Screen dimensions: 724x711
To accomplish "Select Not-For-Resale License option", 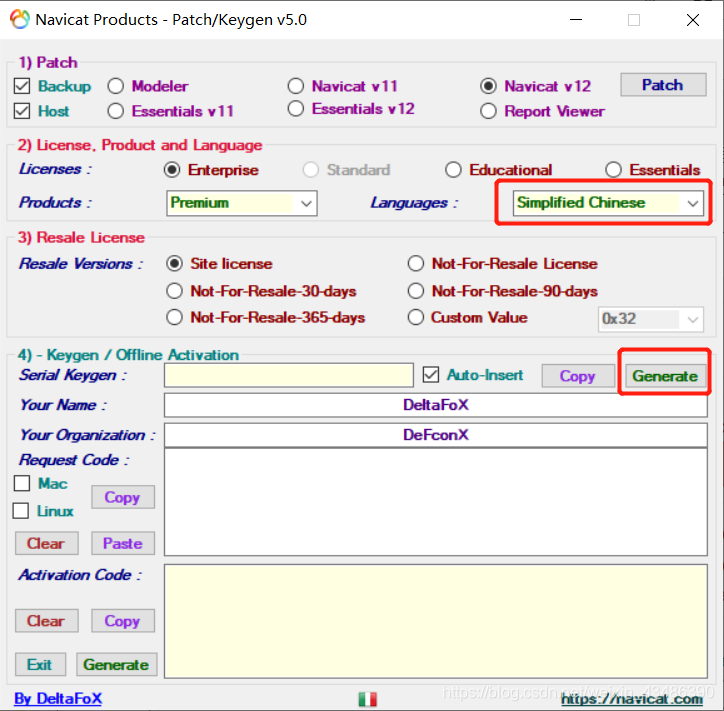I will point(416,264).
